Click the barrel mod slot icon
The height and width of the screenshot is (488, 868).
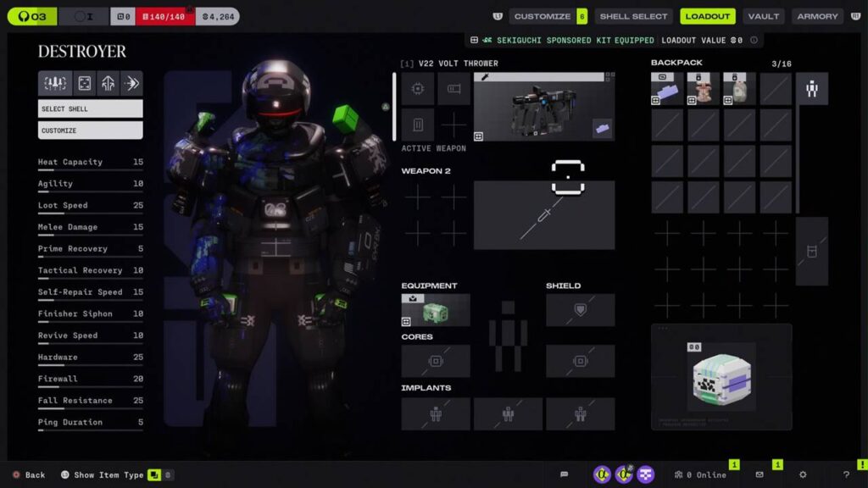pyautogui.click(x=454, y=88)
